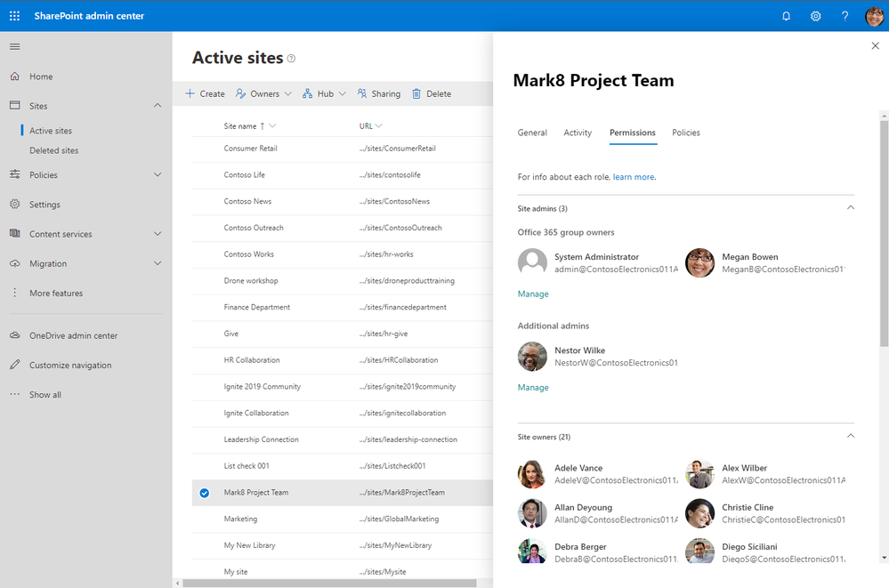This screenshot has width=889, height=588.
Task: Select the Contoso Life site row
Action: click(x=342, y=175)
